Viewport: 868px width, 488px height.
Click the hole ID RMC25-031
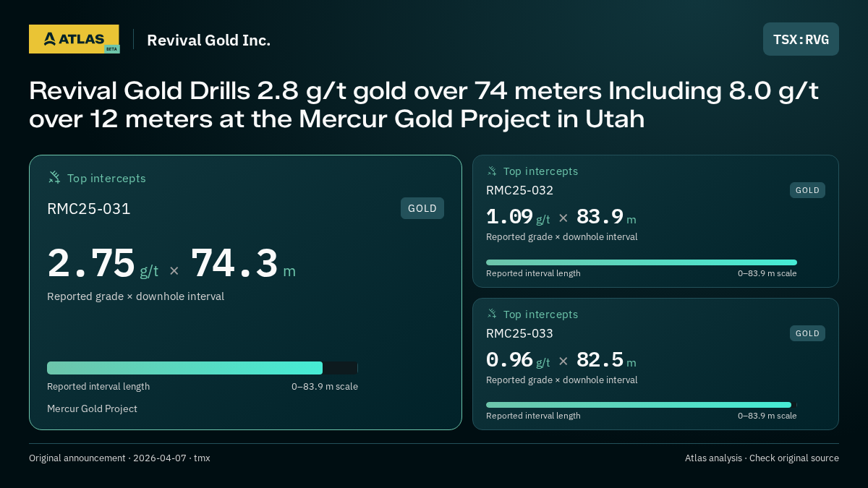89,209
